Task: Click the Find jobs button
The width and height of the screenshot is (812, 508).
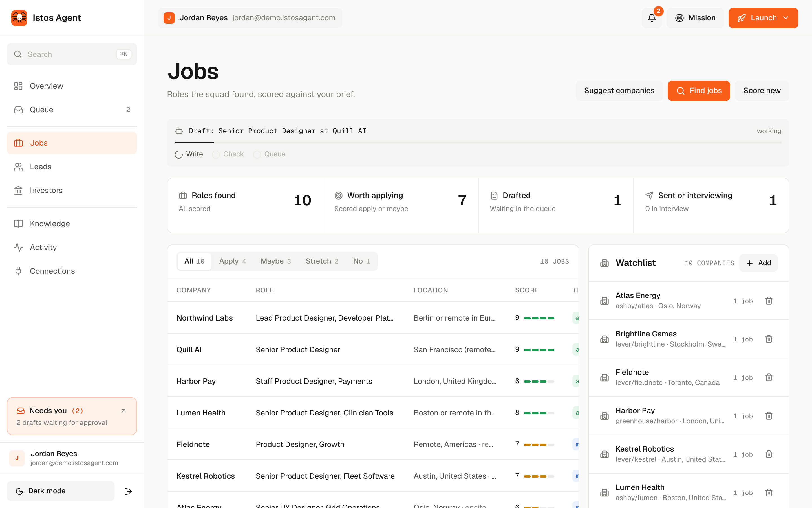Action: (x=699, y=91)
